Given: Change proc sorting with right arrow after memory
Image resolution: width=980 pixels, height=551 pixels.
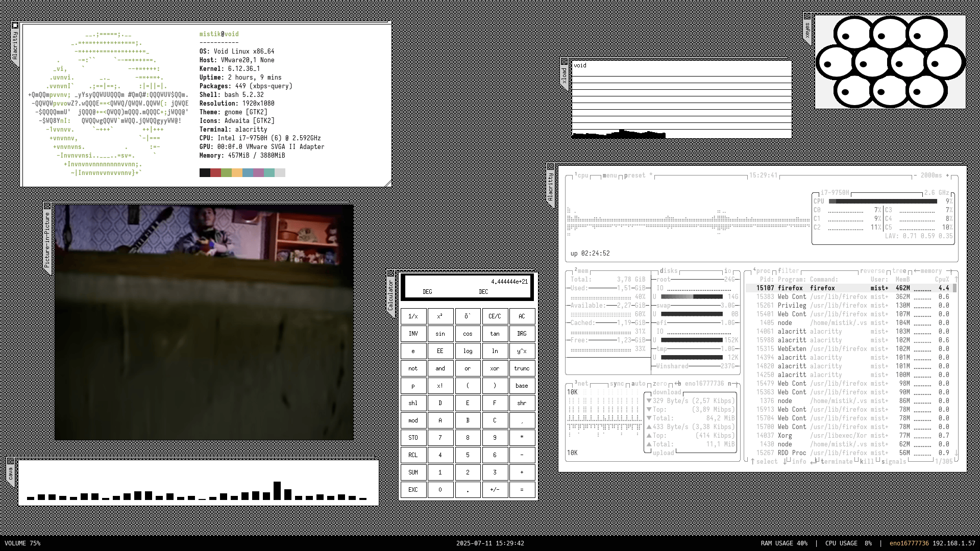Looking at the screenshot, I should [950, 271].
